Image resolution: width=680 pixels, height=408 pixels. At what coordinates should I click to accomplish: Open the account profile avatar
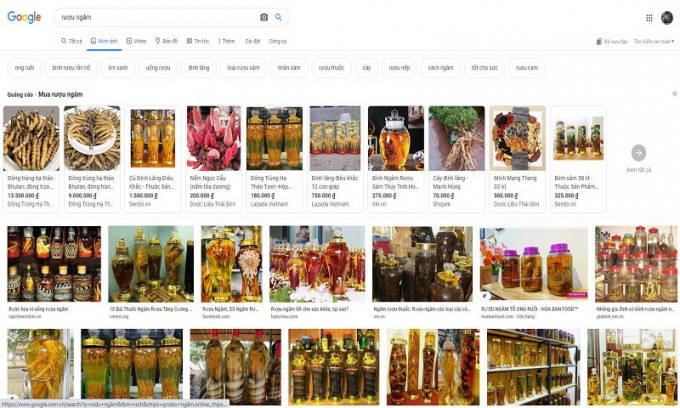pos(667,17)
